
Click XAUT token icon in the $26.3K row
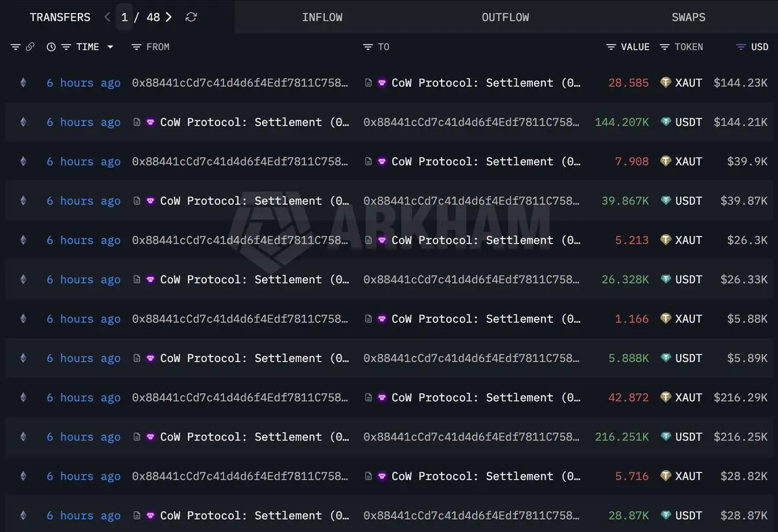665,240
